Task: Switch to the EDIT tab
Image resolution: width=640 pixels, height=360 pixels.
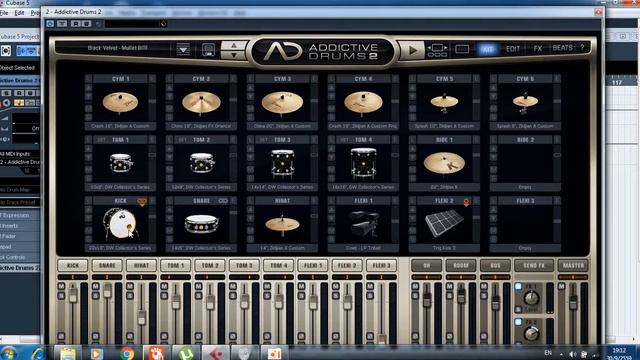Action: point(513,49)
